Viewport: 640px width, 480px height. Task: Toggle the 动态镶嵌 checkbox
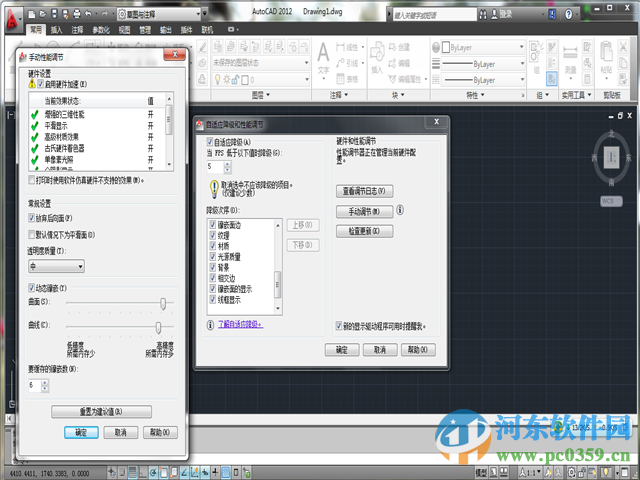click(31, 288)
